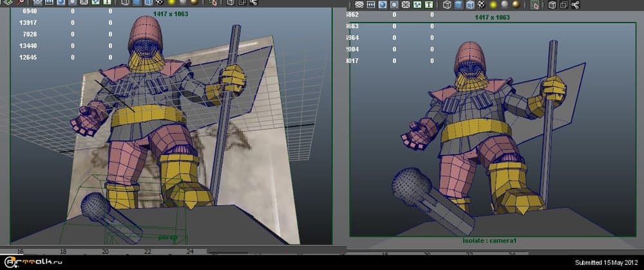Enable X-ray joints in left viewport toolbar
The image size is (644, 270).
[x=254, y=3]
